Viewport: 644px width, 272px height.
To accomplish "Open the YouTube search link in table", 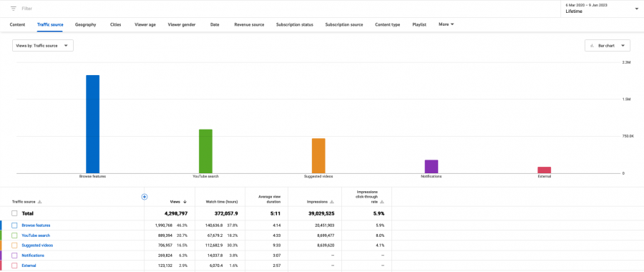I will [x=36, y=235].
